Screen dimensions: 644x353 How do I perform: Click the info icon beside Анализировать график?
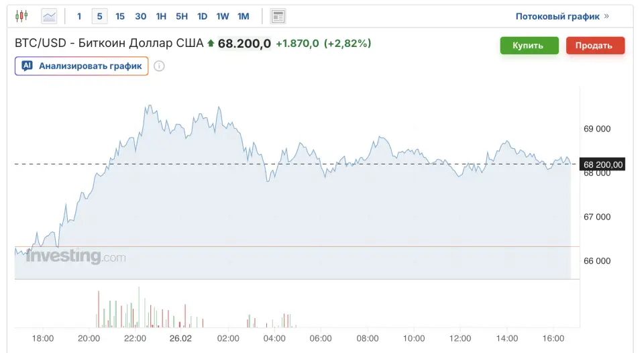pyautogui.click(x=159, y=66)
